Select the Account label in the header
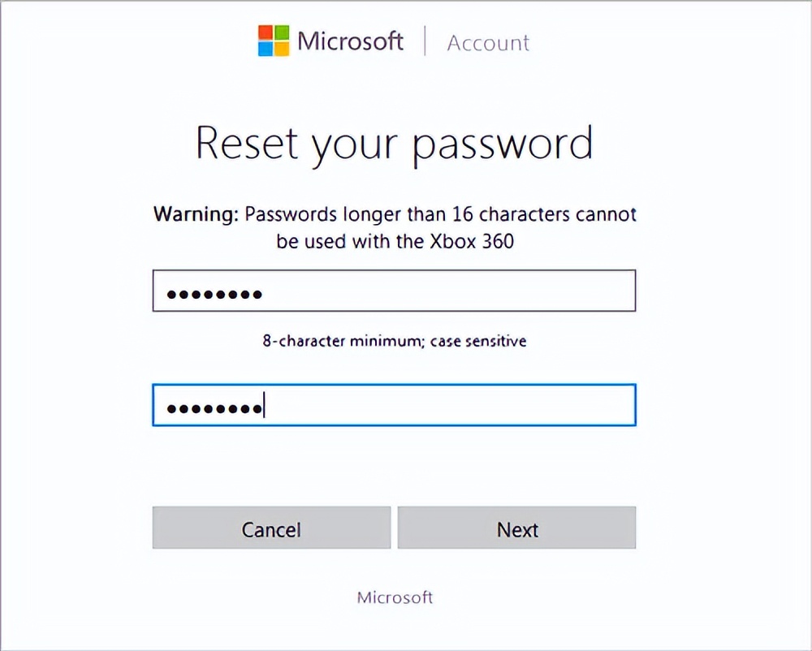The image size is (812, 651). (488, 43)
